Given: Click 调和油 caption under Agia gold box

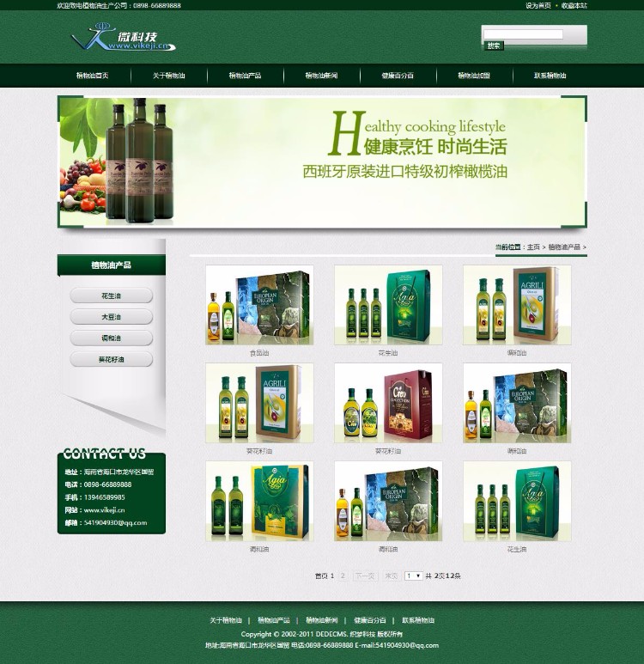Looking at the screenshot, I should pos(259,549).
